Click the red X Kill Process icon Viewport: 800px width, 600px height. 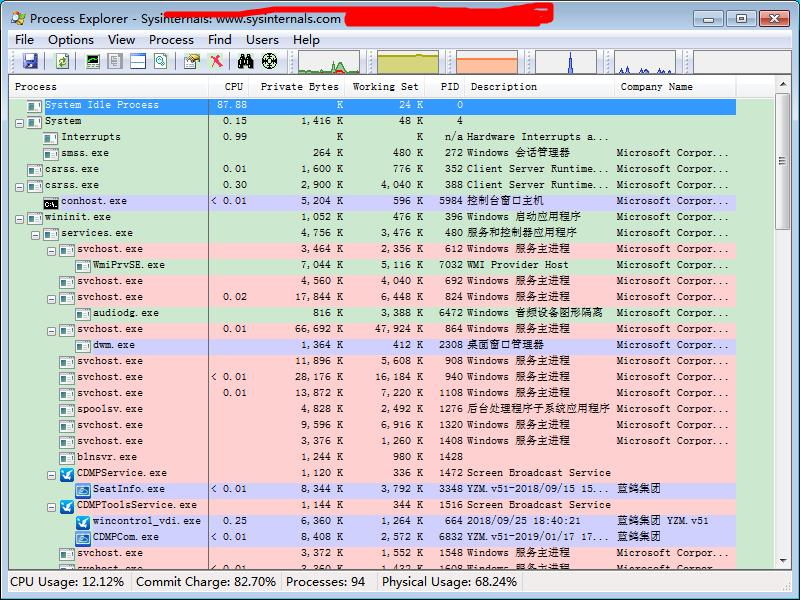(216, 61)
